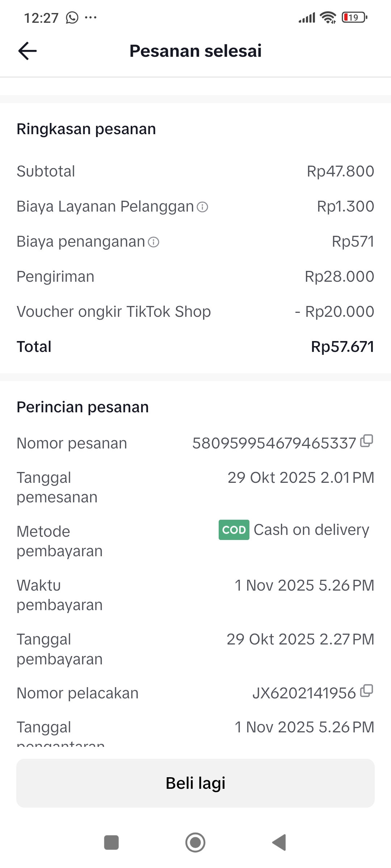Tap WhatsApp notification icon in status bar
The height and width of the screenshot is (868, 391).
[72, 17]
